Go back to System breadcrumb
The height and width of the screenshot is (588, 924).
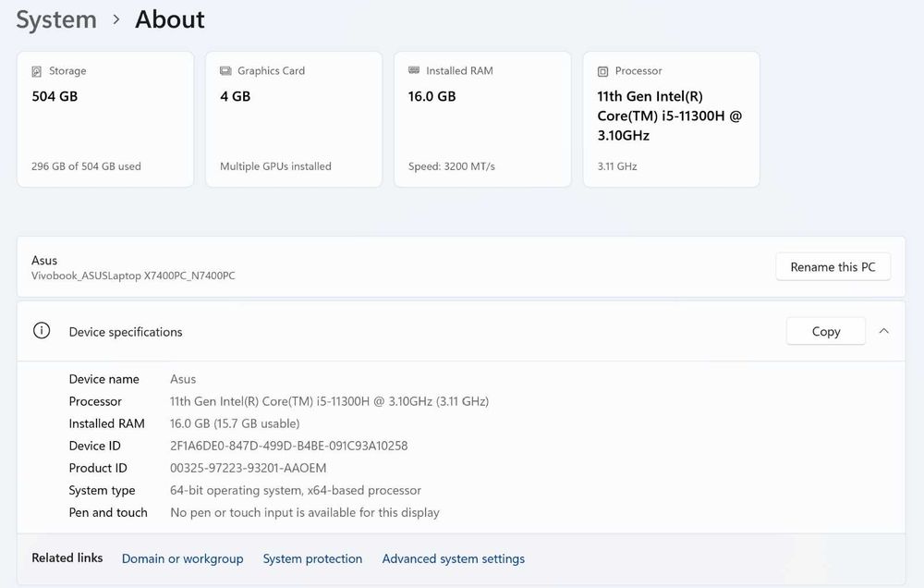click(x=56, y=19)
